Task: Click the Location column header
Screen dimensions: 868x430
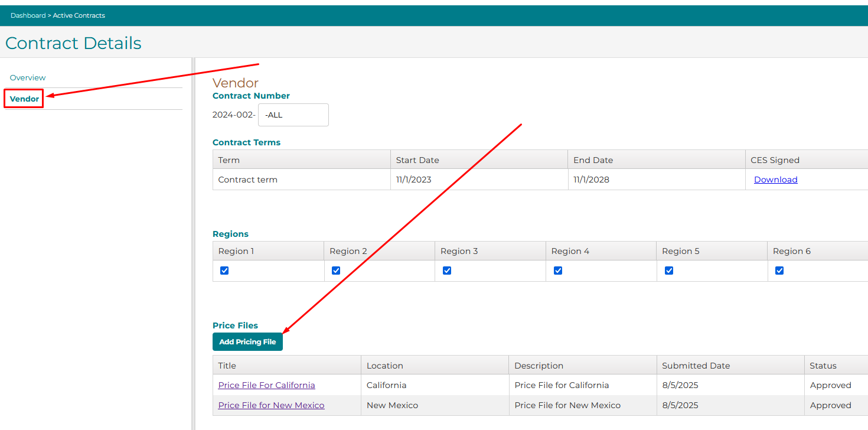Action: [x=384, y=366]
